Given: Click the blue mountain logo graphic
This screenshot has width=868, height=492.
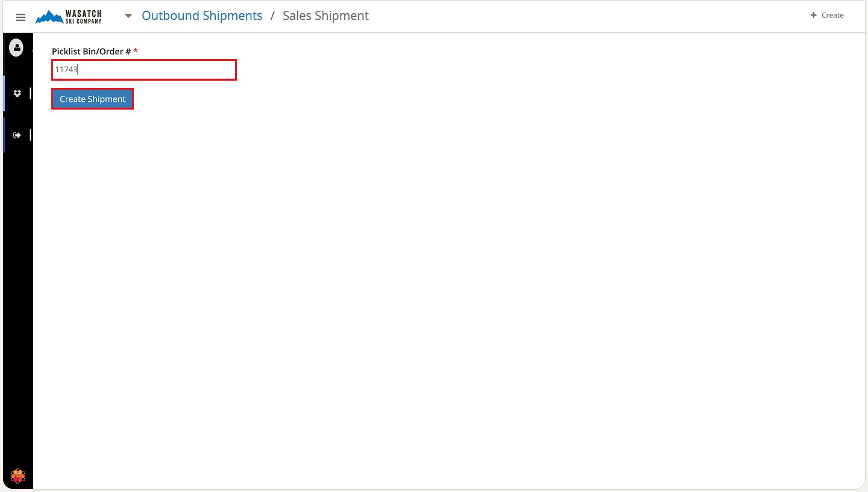Looking at the screenshot, I should (x=49, y=17).
